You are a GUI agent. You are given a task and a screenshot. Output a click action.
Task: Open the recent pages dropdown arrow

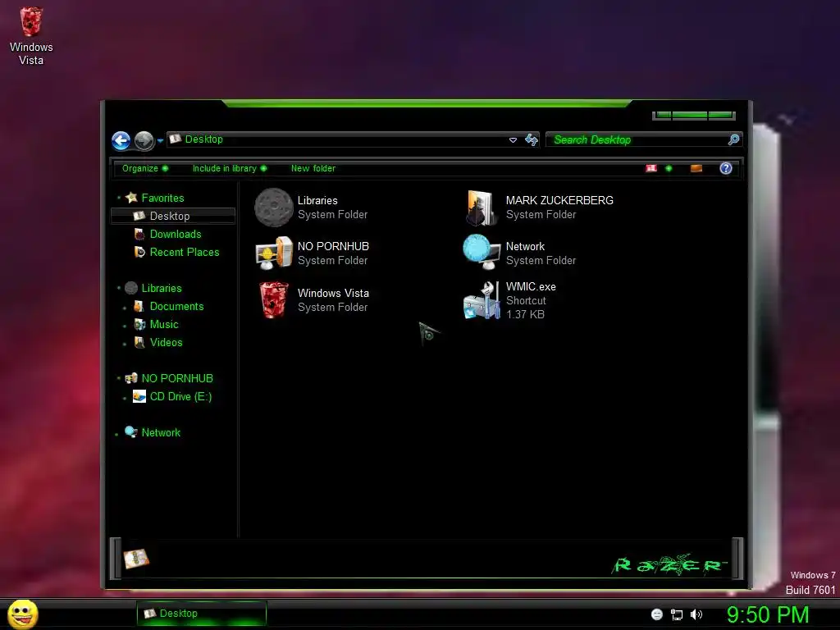[160, 141]
